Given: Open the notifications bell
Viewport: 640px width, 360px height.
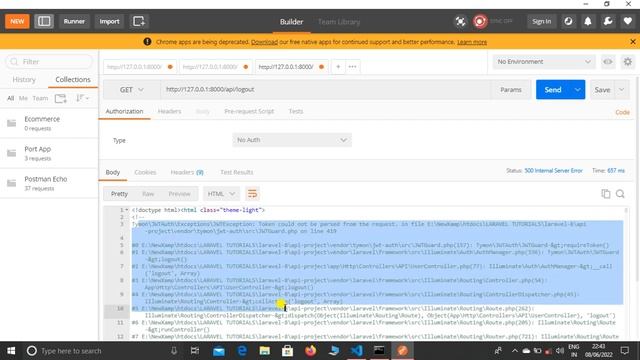Looking at the screenshot, I should (588, 21).
